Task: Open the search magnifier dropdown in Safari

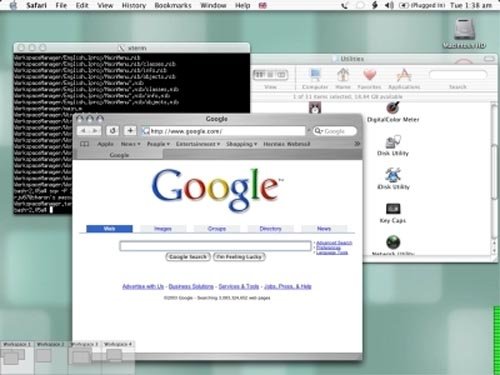Action: click(319, 131)
